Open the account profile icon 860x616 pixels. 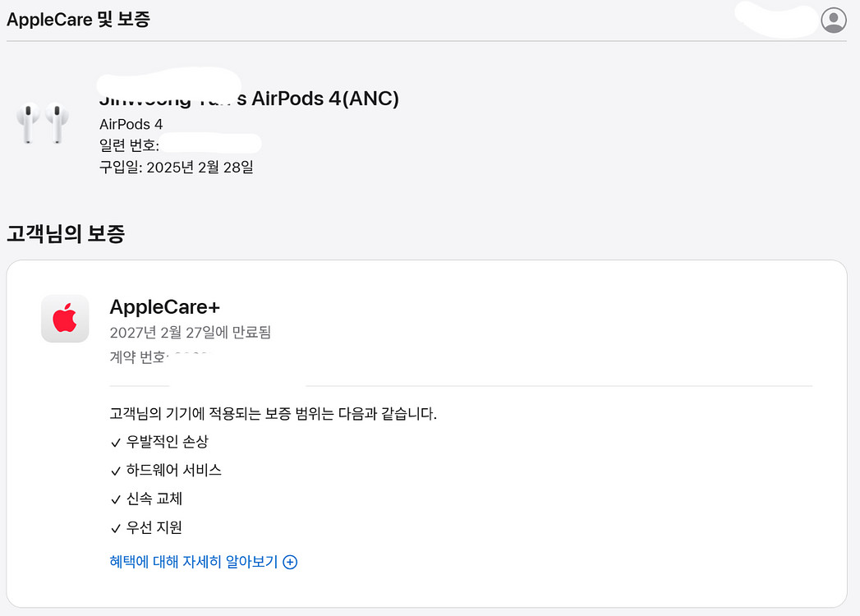(834, 20)
